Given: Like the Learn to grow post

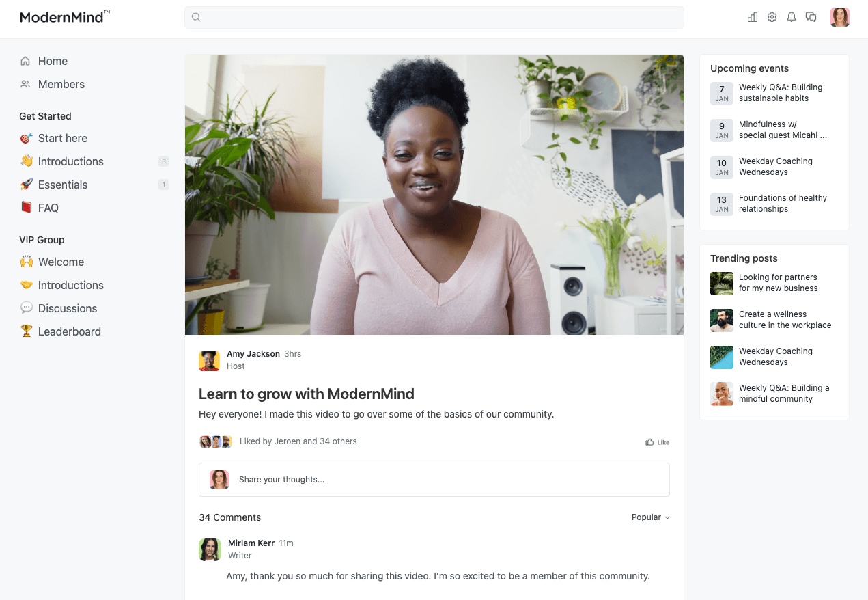Looking at the screenshot, I should click(x=657, y=442).
